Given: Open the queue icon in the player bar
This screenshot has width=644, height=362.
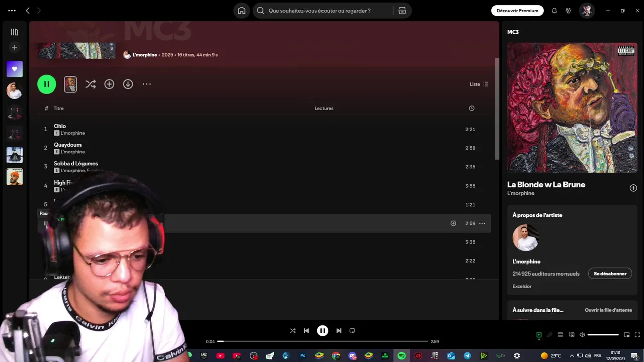Looking at the screenshot, I should point(560,335).
